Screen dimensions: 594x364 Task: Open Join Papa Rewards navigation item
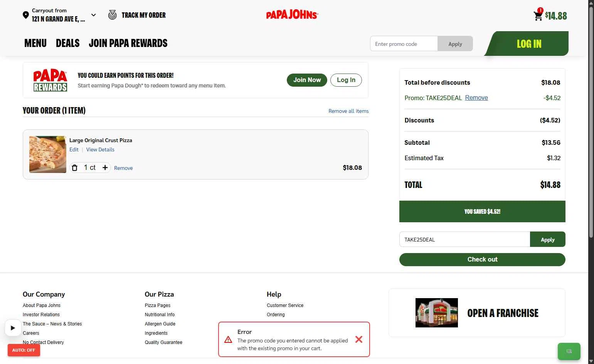[x=128, y=43]
